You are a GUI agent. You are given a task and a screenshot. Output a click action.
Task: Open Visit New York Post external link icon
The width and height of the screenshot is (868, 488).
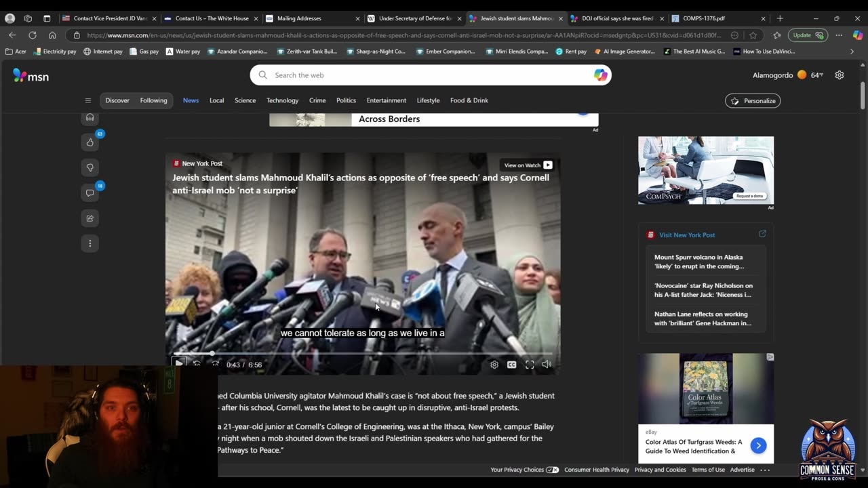(762, 234)
